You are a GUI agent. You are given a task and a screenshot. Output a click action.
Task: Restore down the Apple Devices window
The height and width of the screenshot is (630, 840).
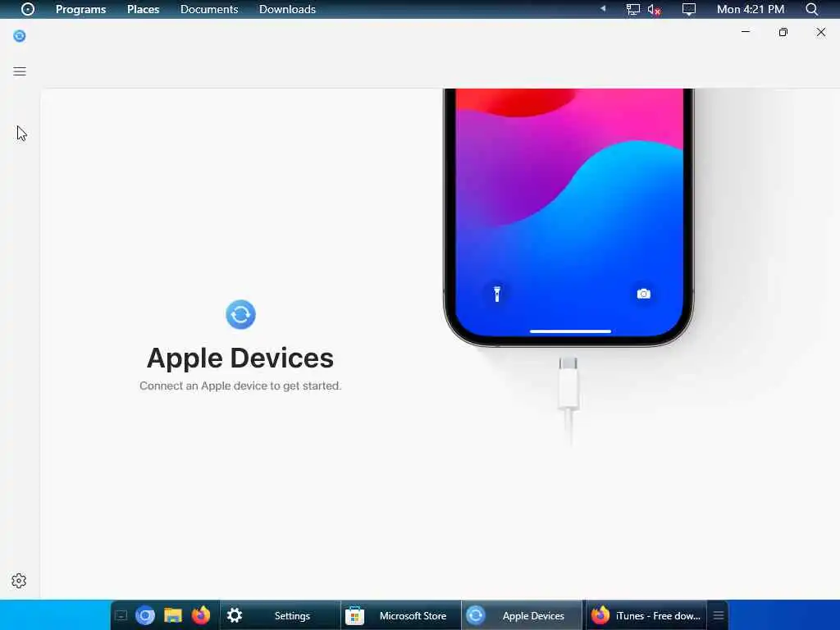tap(783, 32)
